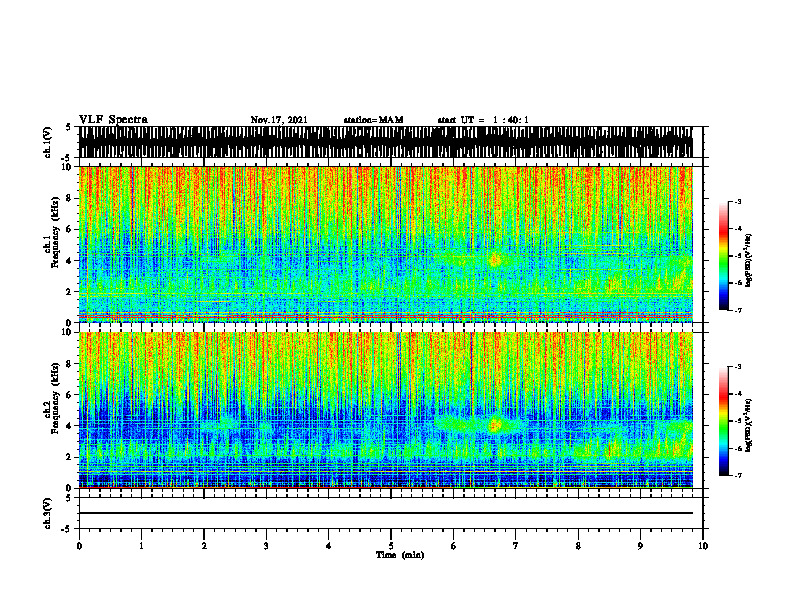Click the "6" kHz tick on ch.1 axis
This screenshot has width=792, height=612.
click(x=70, y=229)
